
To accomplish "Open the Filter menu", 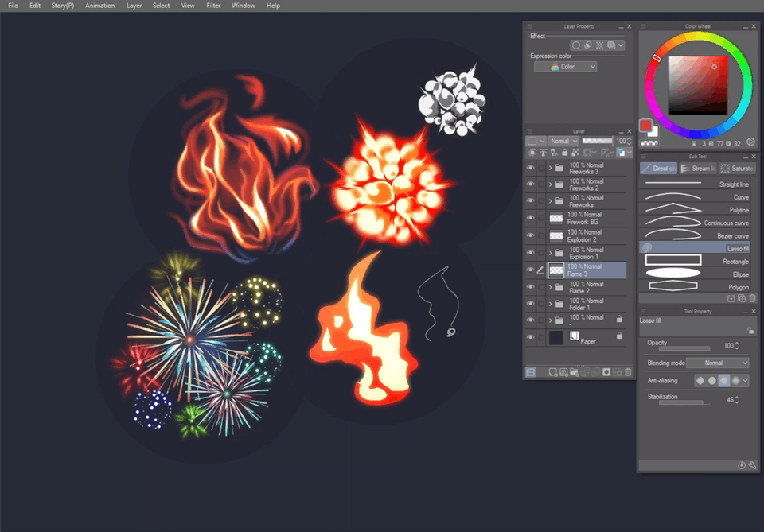I will coord(213,6).
